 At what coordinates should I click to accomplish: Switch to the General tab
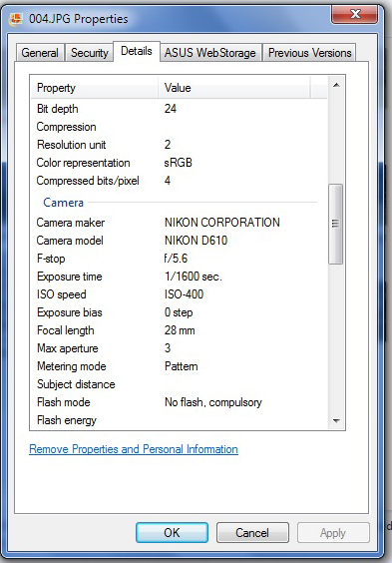40,53
